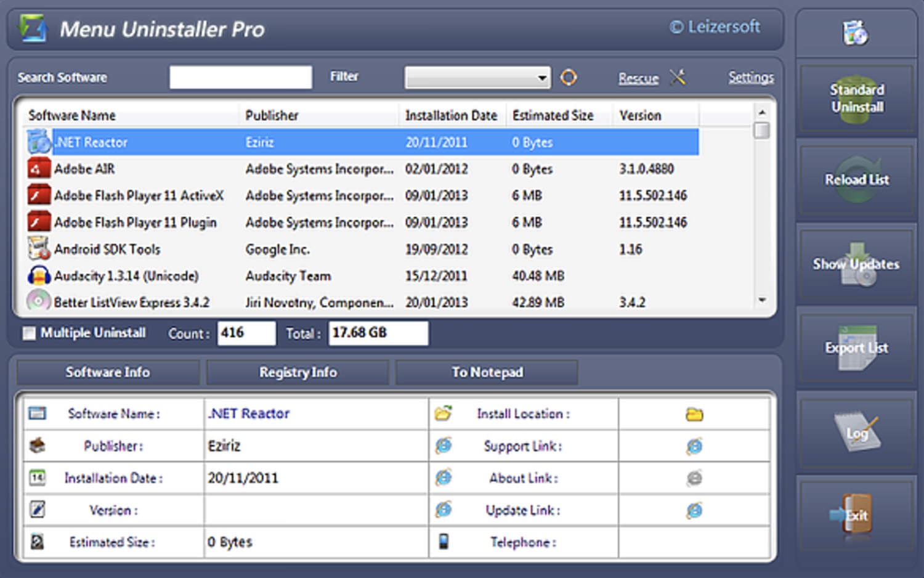Click the list scrollbar down arrow

coord(762,300)
